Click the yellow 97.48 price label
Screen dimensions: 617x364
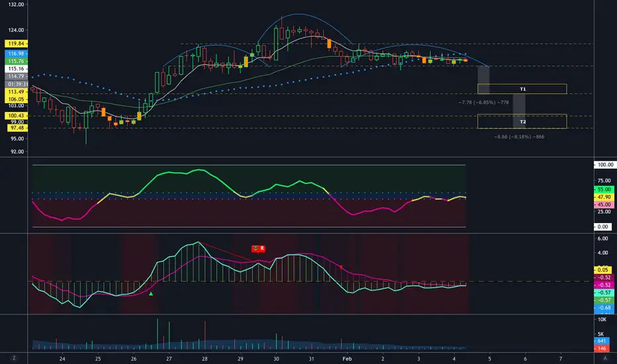(17, 128)
